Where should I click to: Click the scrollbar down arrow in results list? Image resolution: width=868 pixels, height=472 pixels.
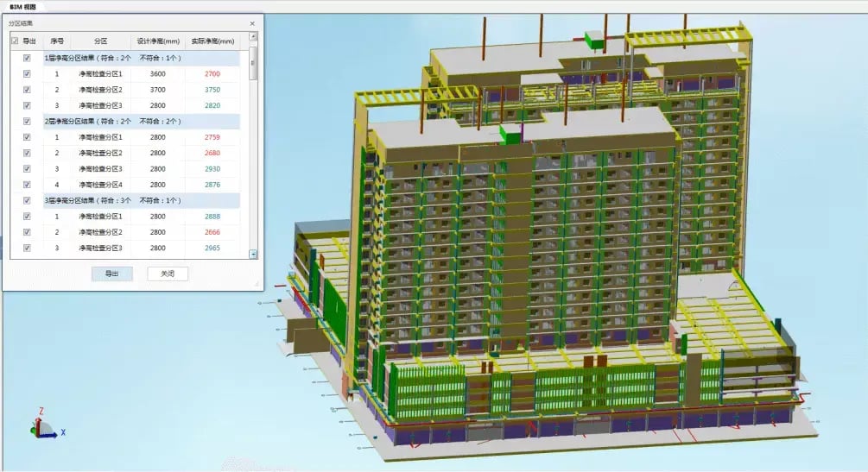(x=253, y=255)
